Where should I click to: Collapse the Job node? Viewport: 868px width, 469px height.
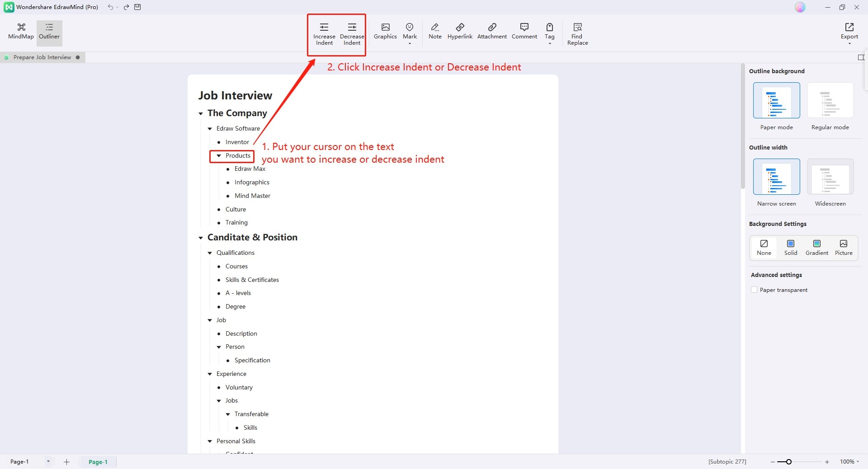(x=210, y=320)
